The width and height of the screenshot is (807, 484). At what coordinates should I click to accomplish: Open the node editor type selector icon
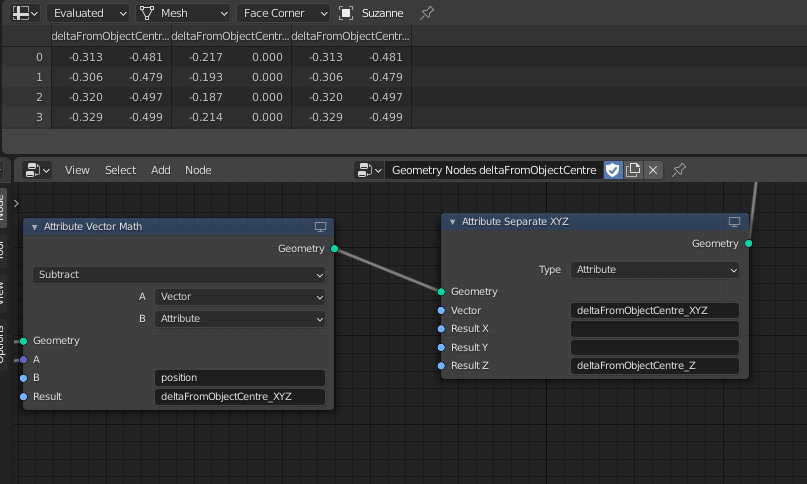point(38,170)
